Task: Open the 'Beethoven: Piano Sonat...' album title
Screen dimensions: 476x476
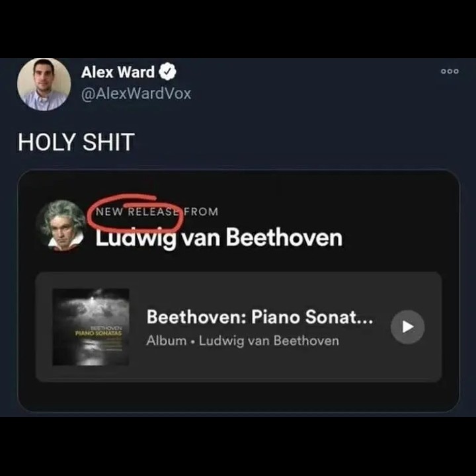Action: coord(260,317)
